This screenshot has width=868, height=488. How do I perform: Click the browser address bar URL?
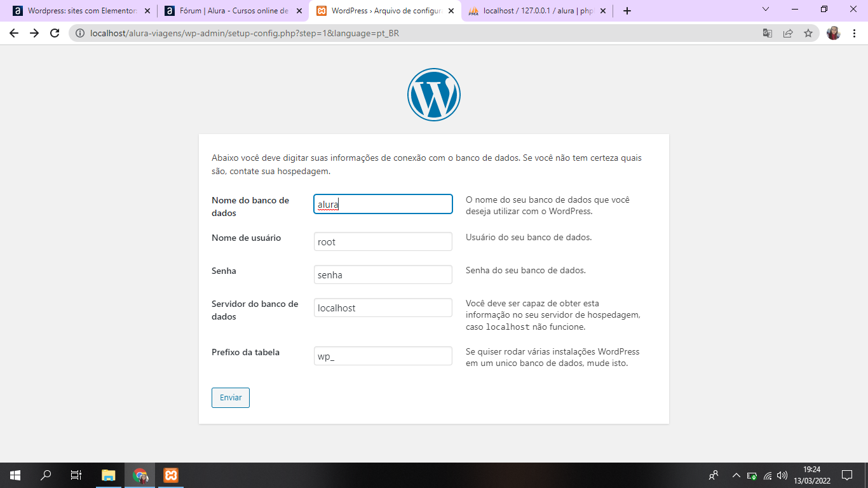pos(245,33)
